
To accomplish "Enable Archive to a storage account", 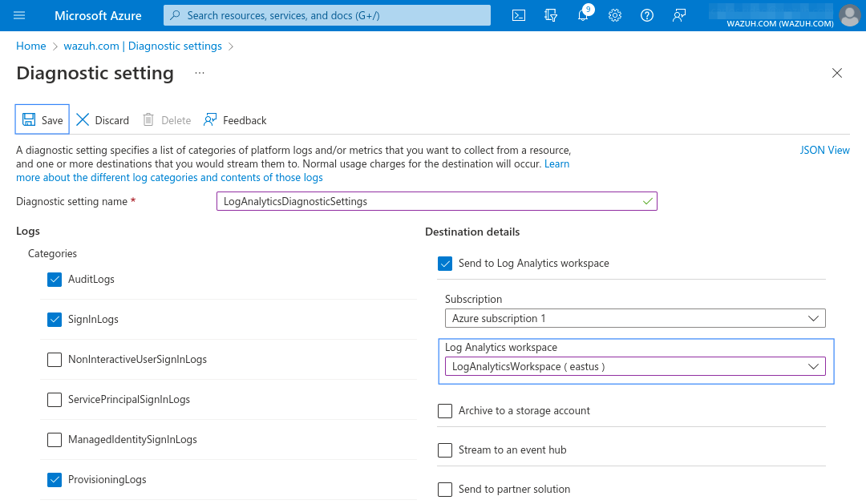I will [x=445, y=411].
